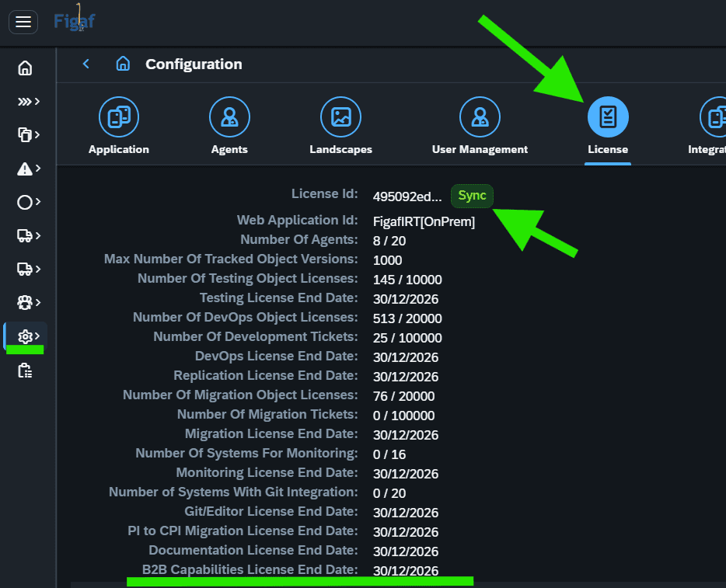Expand the truck menu just above the people icon

tap(28, 269)
